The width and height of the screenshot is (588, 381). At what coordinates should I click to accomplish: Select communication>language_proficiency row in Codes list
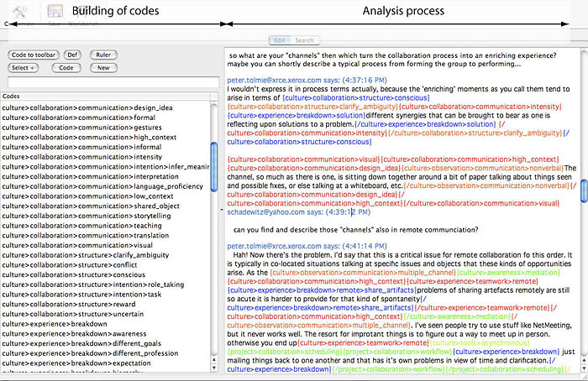tap(105, 186)
